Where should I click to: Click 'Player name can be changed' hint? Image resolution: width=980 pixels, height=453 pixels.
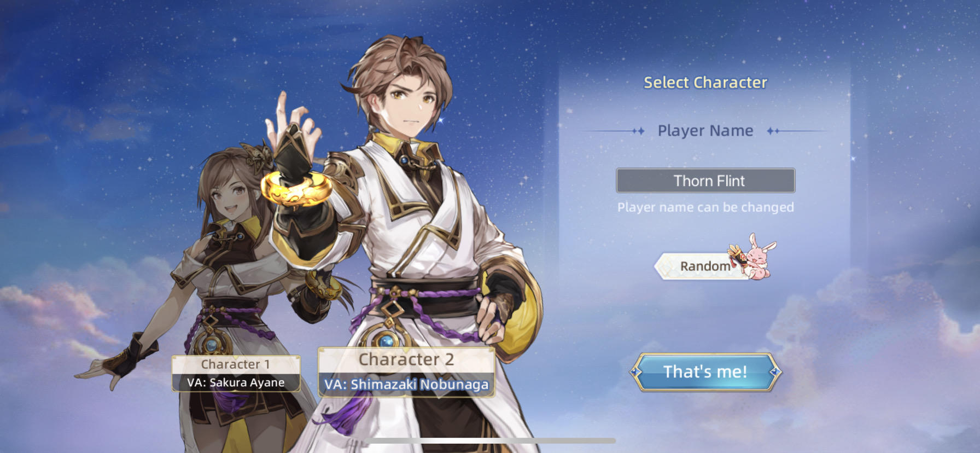coord(705,207)
